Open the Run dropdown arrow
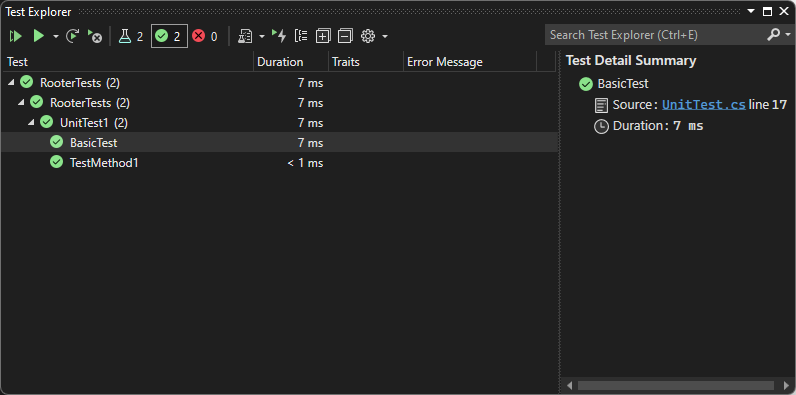The width and height of the screenshot is (796, 395). (x=56, y=37)
